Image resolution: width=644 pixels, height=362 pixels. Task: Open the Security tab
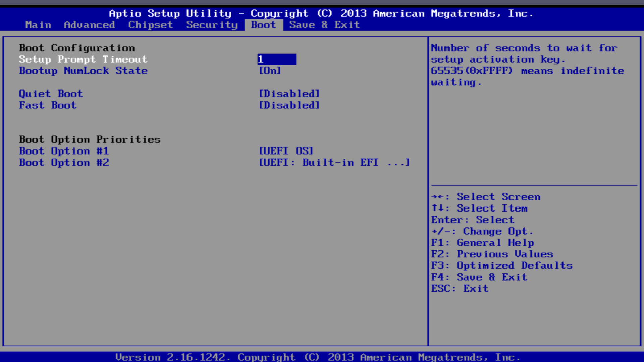point(212,25)
